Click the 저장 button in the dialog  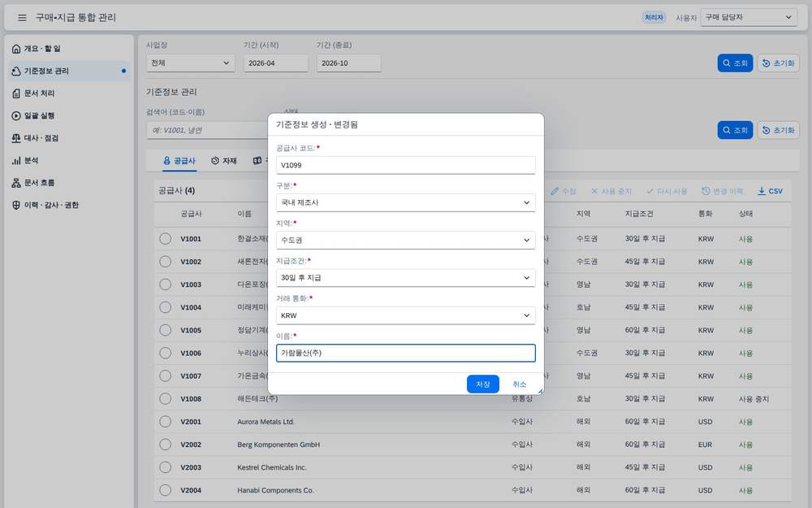coord(482,384)
